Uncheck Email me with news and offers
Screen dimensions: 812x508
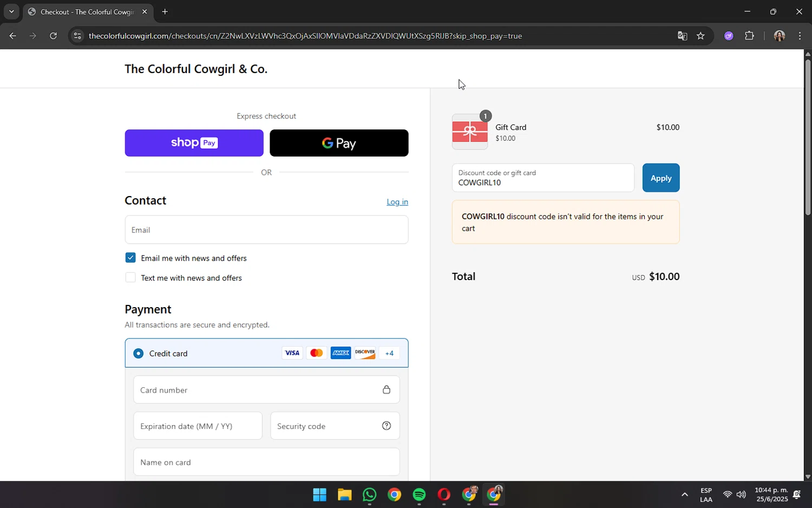(x=130, y=258)
